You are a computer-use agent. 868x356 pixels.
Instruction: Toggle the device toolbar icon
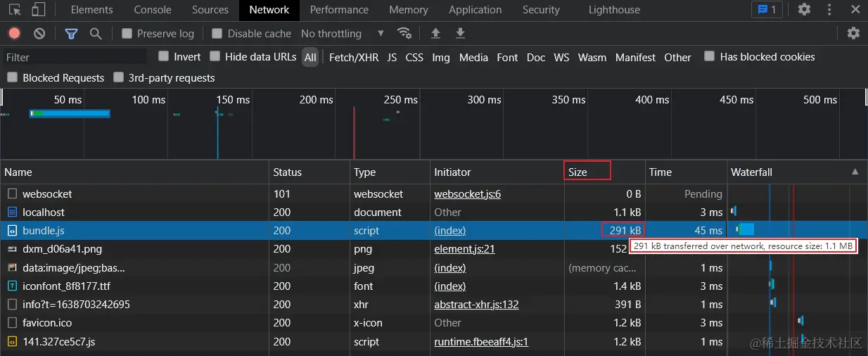[38, 10]
